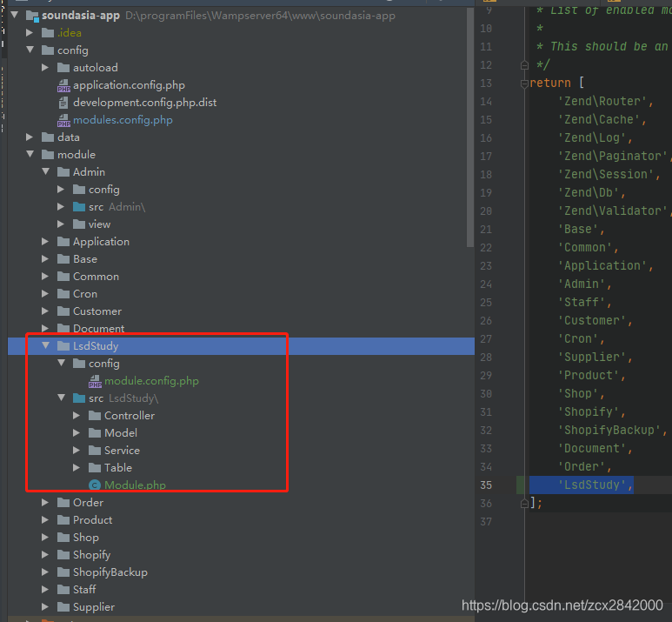
Task: Click the blue src source-root icon under Admin
Action: point(79,207)
